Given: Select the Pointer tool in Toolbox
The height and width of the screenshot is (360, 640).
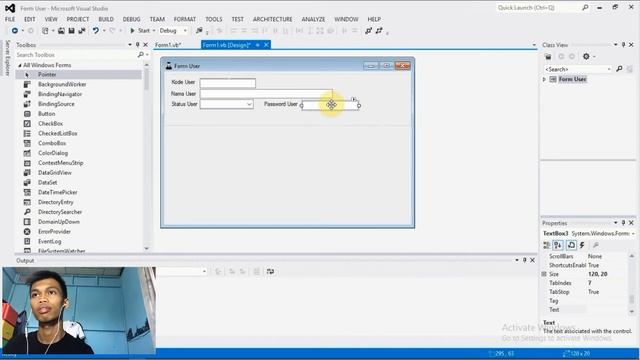Looking at the screenshot, I should coord(78,75).
